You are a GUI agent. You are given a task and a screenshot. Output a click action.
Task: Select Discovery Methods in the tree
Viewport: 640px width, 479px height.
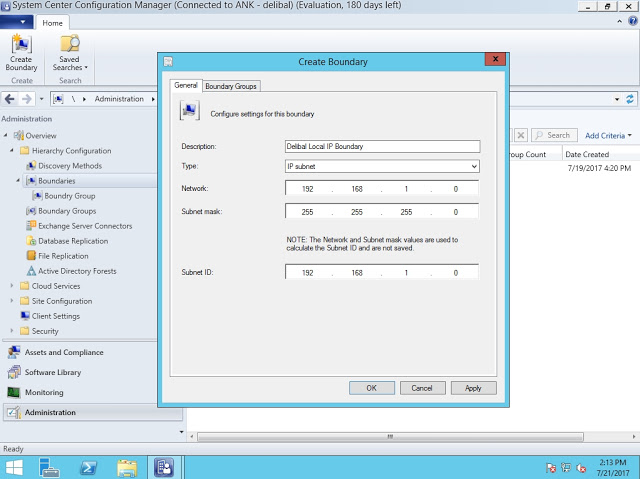[69, 166]
